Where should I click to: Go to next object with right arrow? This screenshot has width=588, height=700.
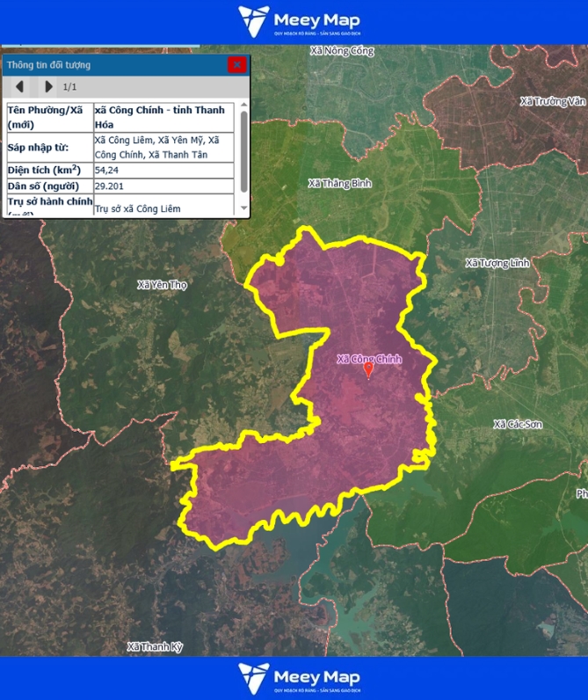(48, 86)
